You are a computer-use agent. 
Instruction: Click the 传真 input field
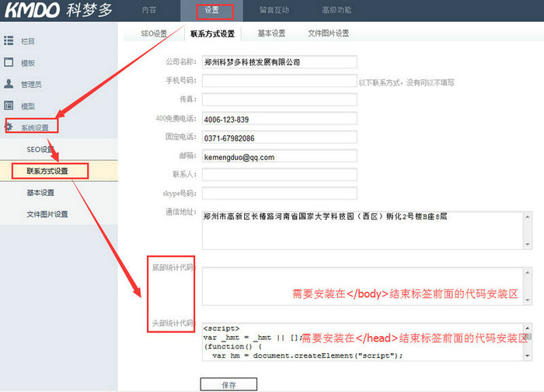pyautogui.click(x=280, y=99)
